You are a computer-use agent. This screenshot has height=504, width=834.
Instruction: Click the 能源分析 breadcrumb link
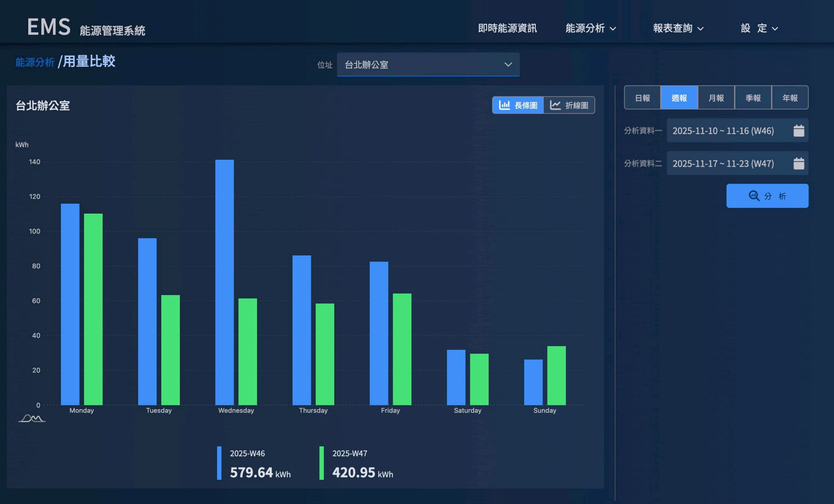click(35, 62)
